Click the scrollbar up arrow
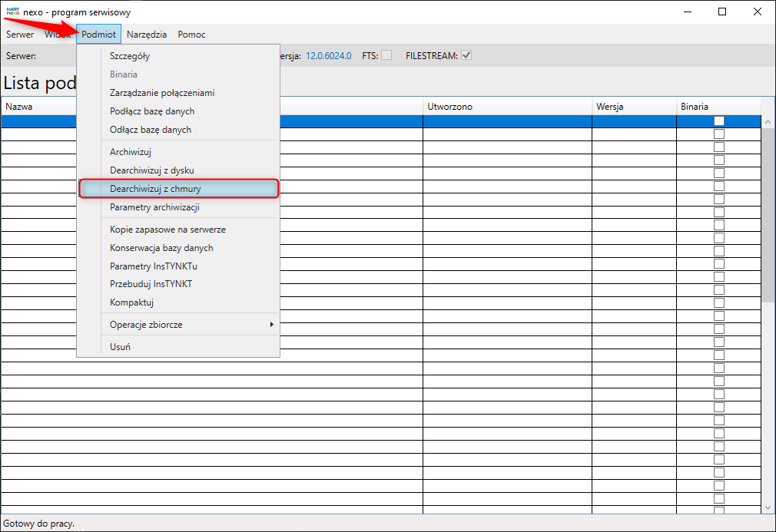 click(768, 121)
